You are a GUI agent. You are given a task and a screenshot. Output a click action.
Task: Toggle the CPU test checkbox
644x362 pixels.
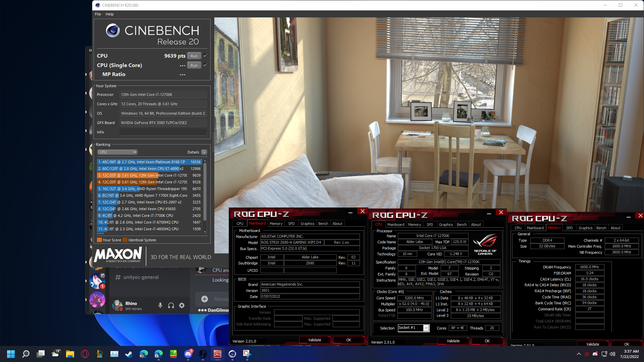coord(205,56)
